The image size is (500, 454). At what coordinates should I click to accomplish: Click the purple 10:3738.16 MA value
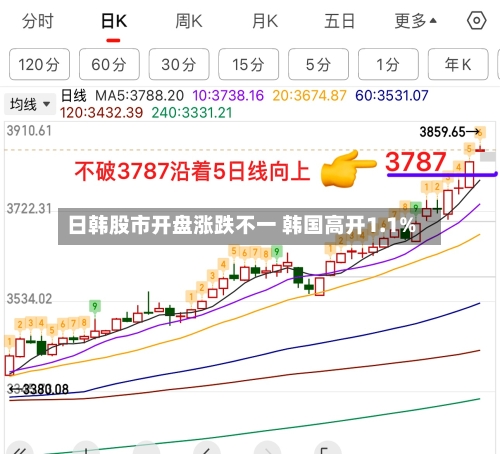coord(228,96)
